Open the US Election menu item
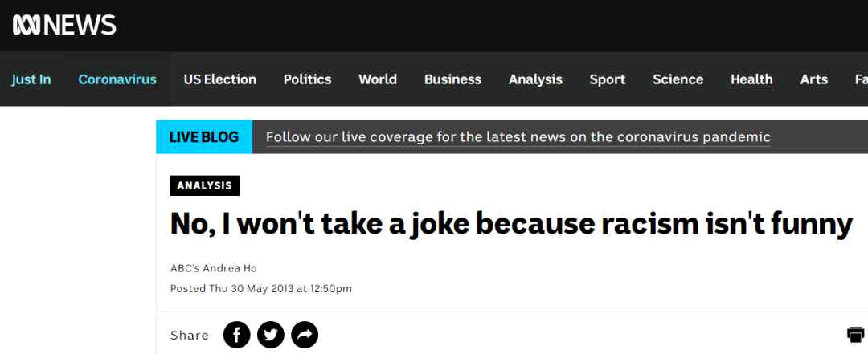868x354 pixels. click(x=219, y=79)
